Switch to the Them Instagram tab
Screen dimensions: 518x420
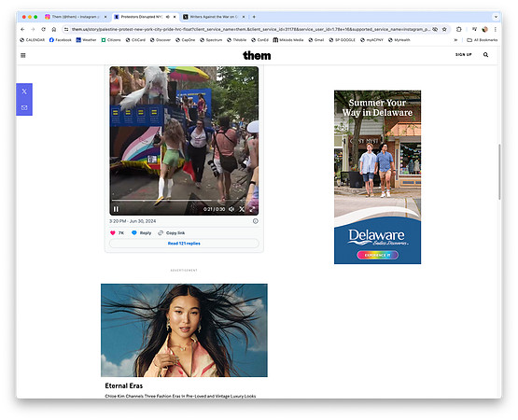coord(76,17)
